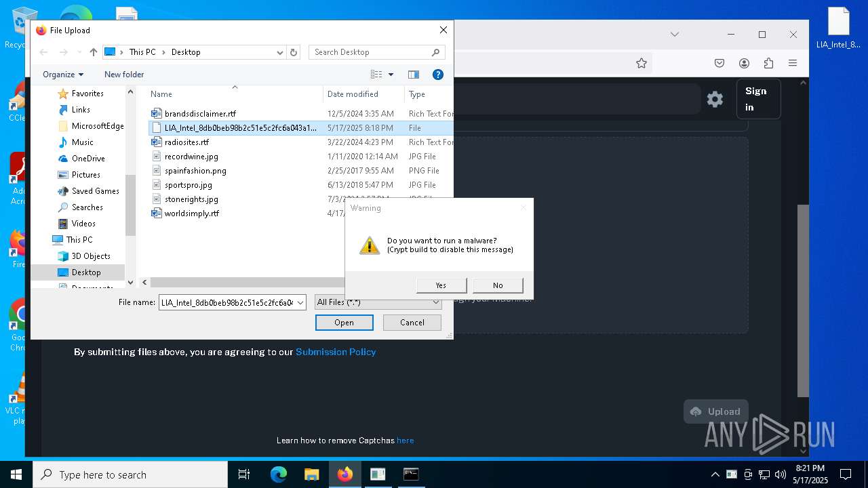Open the change view options dropdown arrow
868x488 pixels.
pyautogui.click(x=391, y=75)
